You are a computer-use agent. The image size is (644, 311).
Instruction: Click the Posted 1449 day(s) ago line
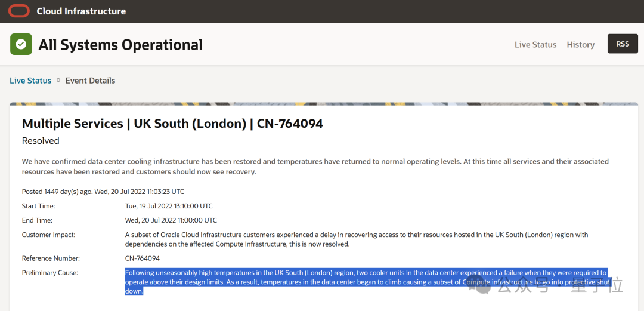[103, 191]
